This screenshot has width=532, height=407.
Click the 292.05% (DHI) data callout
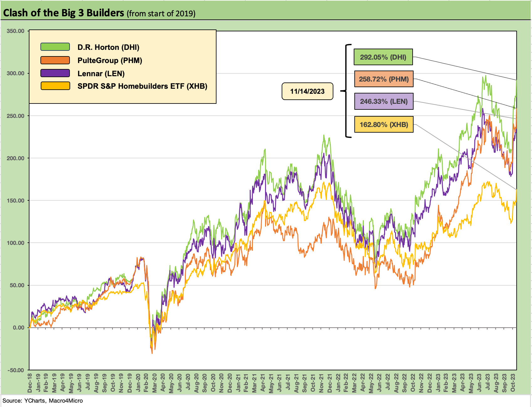(x=383, y=57)
